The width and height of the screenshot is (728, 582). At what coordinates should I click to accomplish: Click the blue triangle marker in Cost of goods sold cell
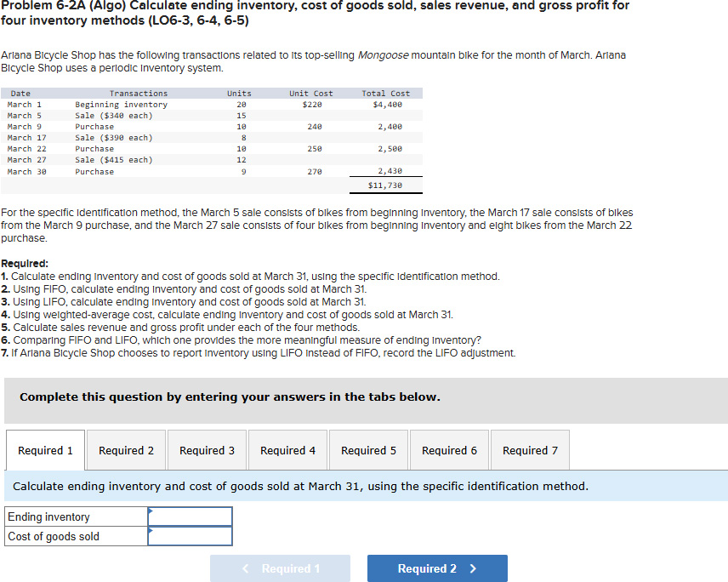click(151, 532)
